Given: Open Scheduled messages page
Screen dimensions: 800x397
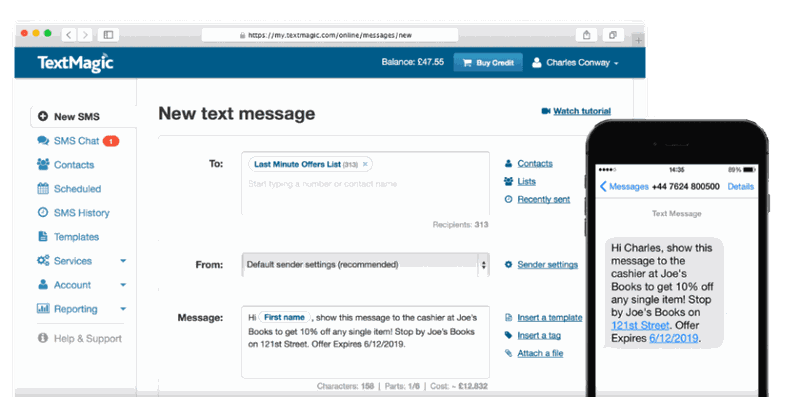Looking at the screenshot, I should pos(78,189).
